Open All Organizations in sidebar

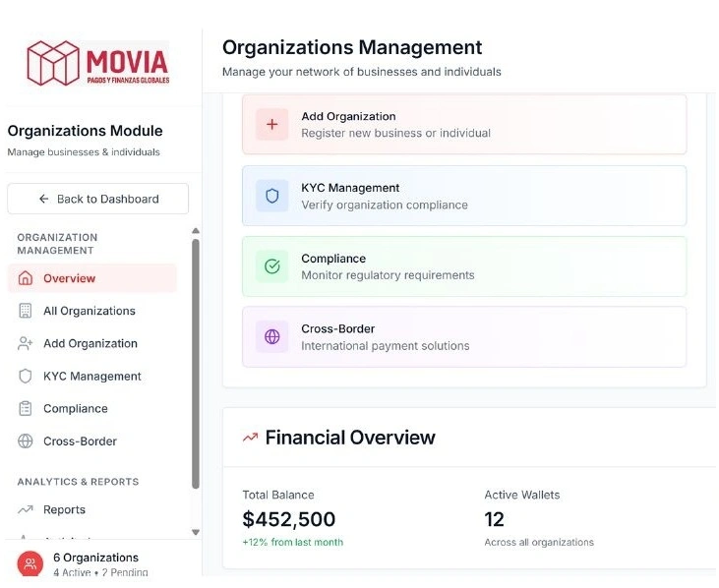coord(90,311)
